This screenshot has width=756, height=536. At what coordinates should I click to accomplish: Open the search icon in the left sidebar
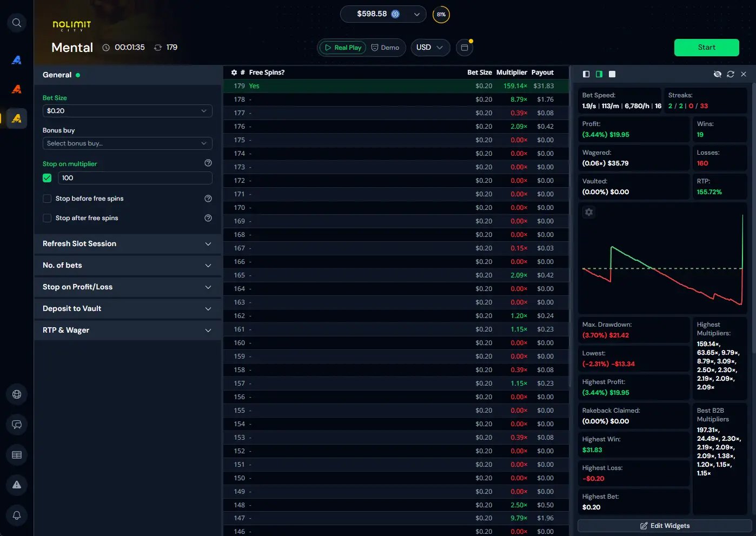click(x=16, y=23)
